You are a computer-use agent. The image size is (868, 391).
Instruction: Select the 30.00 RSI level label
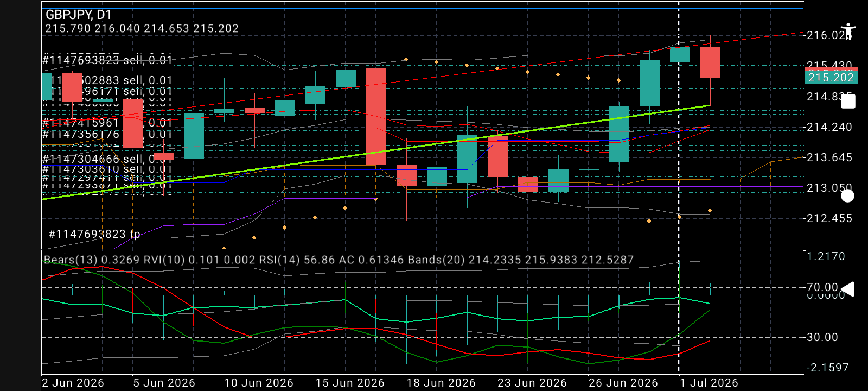[822, 337]
